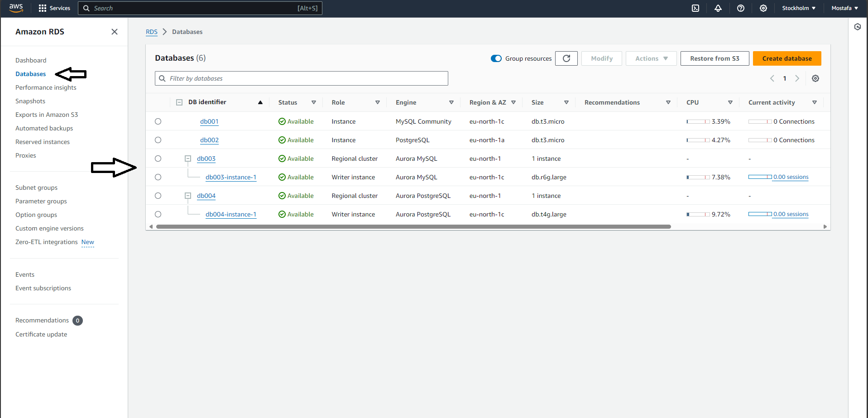Click the search magnifier in the filter box
The width and height of the screenshot is (868, 418).
(163, 78)
